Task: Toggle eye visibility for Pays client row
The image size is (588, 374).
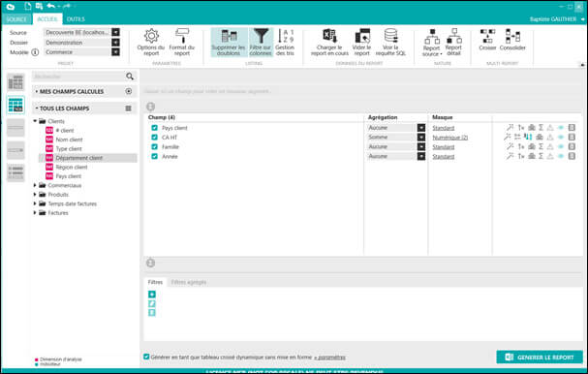Action: pos(561,128)
